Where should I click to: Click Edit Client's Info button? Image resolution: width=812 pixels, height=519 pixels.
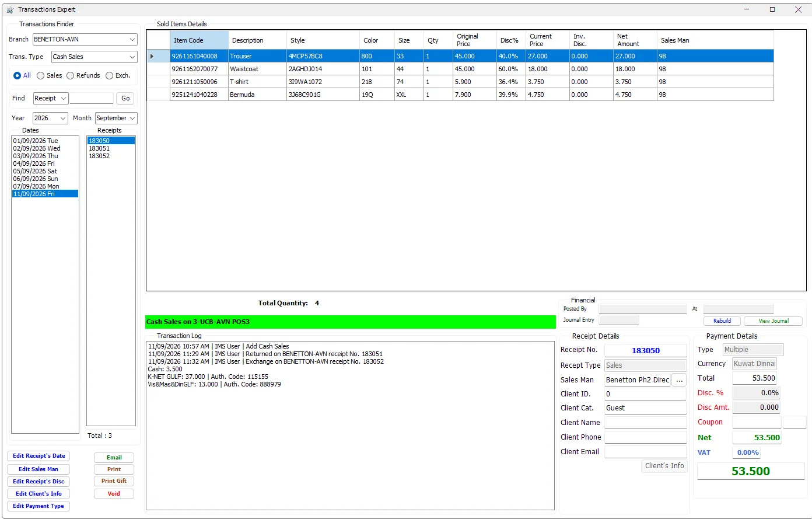38,494
